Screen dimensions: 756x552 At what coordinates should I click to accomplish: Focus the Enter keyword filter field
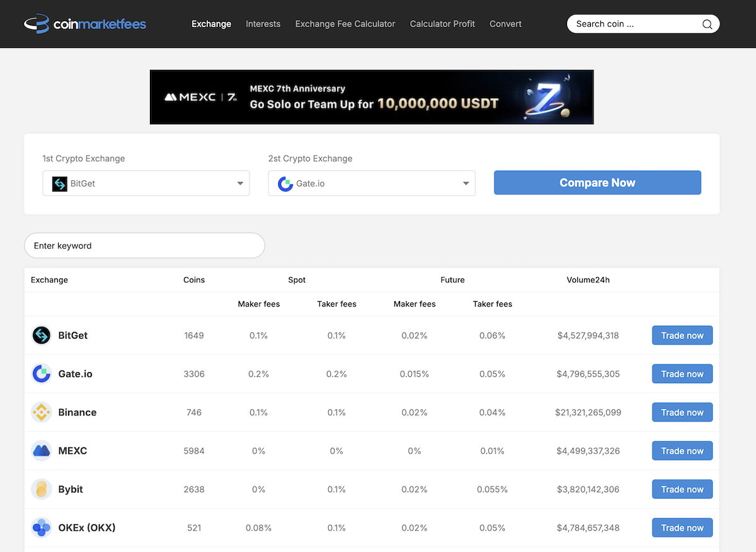click(x=144, y=246)
